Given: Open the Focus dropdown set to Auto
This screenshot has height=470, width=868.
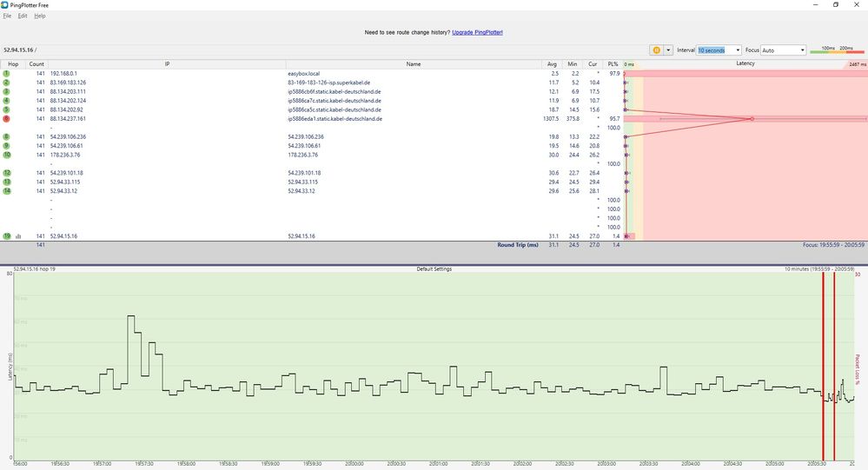Looking at the screenshot, I should pos(784,50).
